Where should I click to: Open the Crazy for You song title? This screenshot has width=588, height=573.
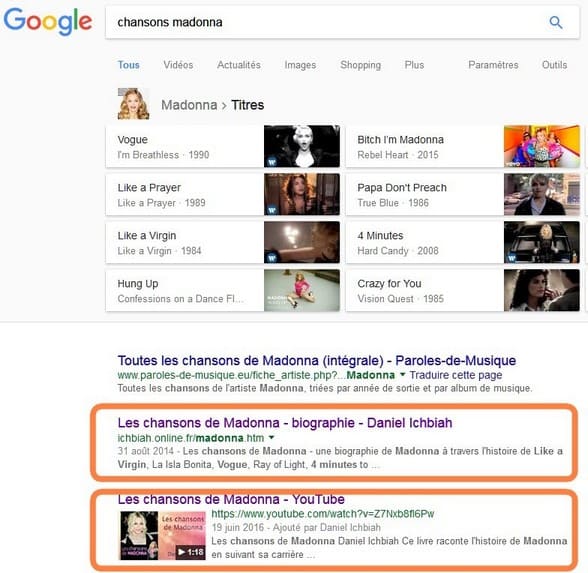(x=389, y=284)
